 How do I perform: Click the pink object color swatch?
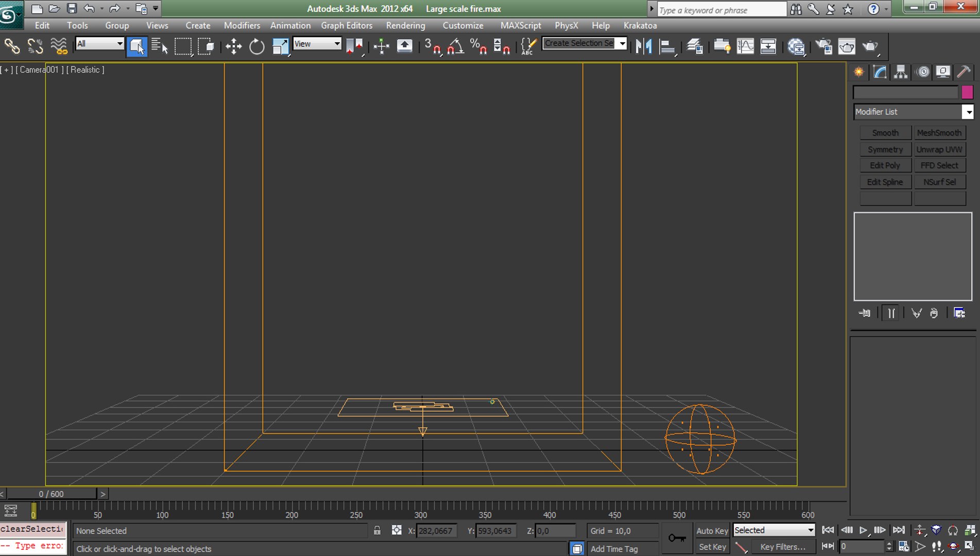(x=967, y=92)
